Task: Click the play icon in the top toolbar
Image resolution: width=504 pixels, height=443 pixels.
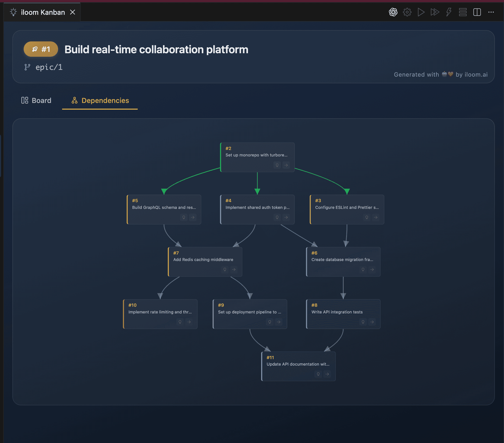Action: [x=421, y=12]
